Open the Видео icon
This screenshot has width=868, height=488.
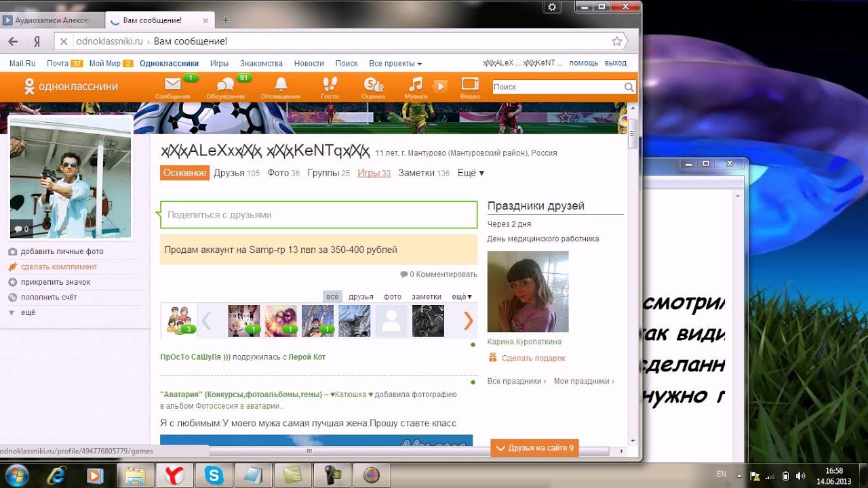coord(470,84)
